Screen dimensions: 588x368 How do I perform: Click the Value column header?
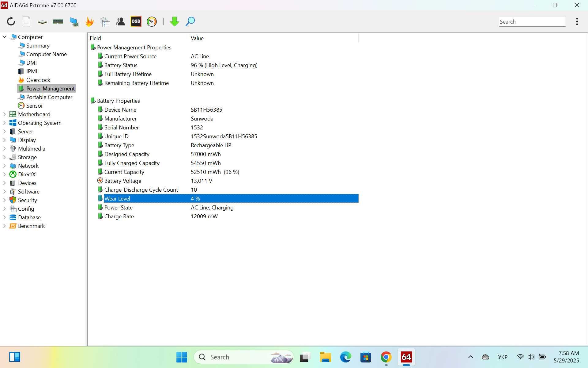click(x=273, y=38)
